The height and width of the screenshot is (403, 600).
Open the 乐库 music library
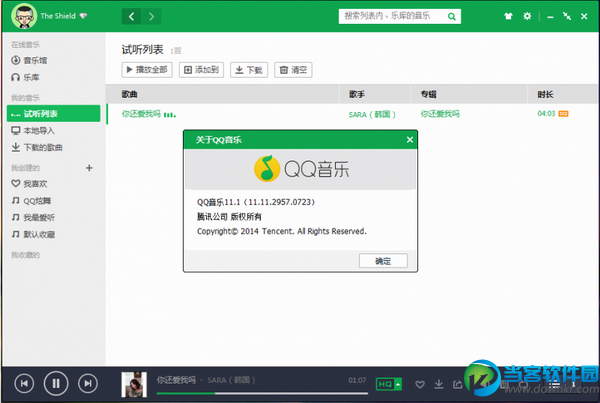click(25, 77)
